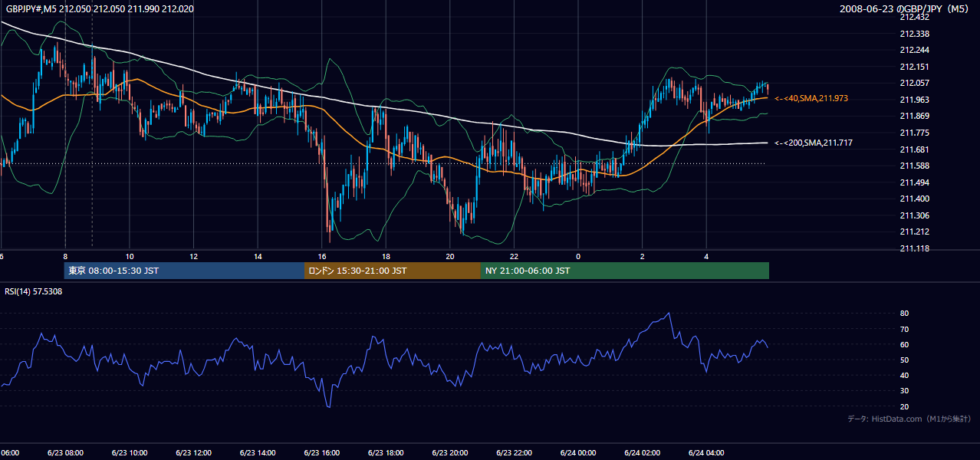Click the RSI scale value 40

904,375
